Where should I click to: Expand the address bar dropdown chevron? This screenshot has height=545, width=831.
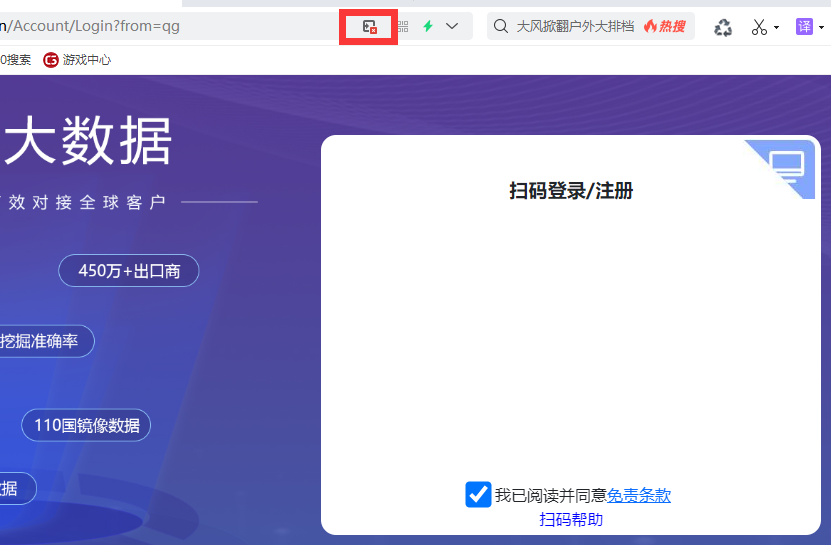point(452,26)
